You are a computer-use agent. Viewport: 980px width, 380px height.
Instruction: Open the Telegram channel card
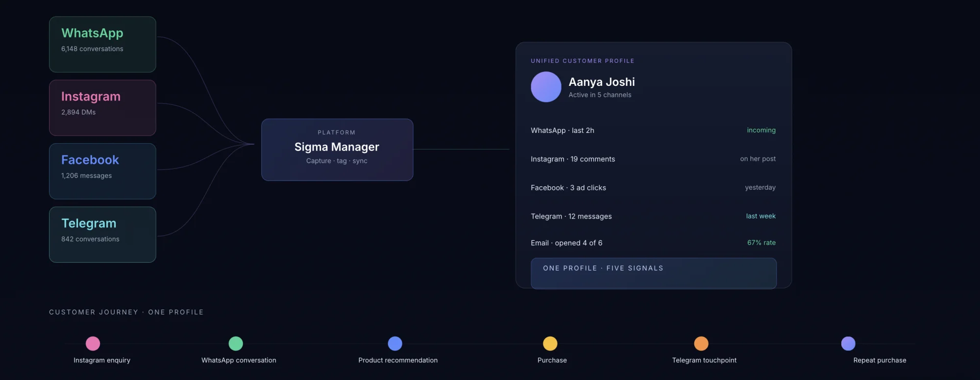(102, 234)
